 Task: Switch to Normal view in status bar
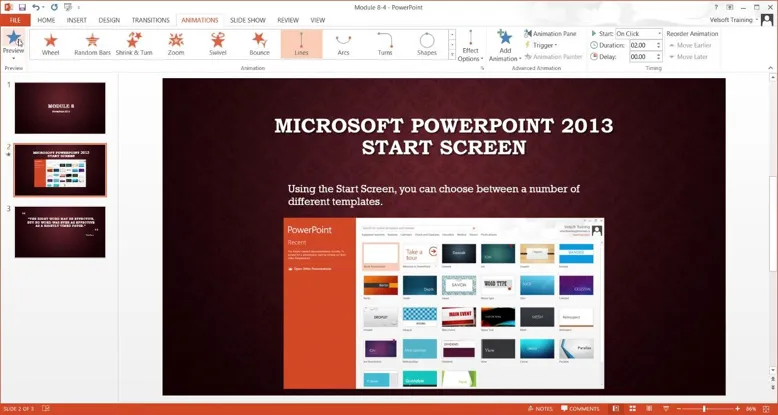tap(615, 409)
